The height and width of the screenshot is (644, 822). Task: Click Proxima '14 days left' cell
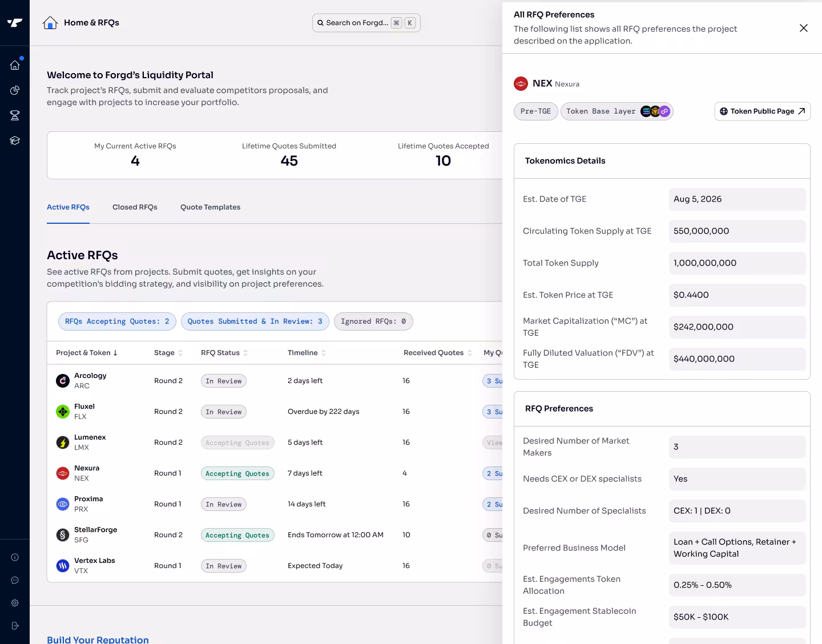tap(307, 504)
